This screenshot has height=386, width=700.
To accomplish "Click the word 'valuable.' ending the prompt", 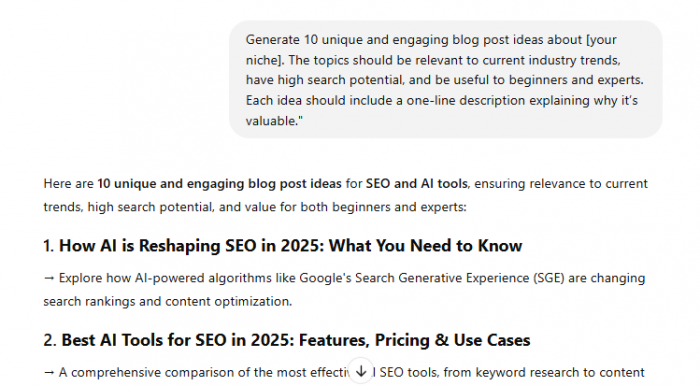I will pyautogui.click(x=271, y=121).
